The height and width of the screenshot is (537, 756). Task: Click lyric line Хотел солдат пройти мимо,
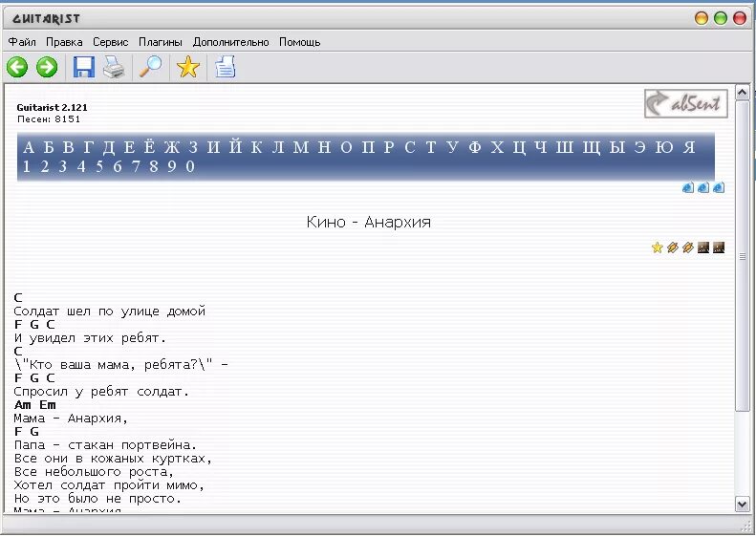[109, 485]
